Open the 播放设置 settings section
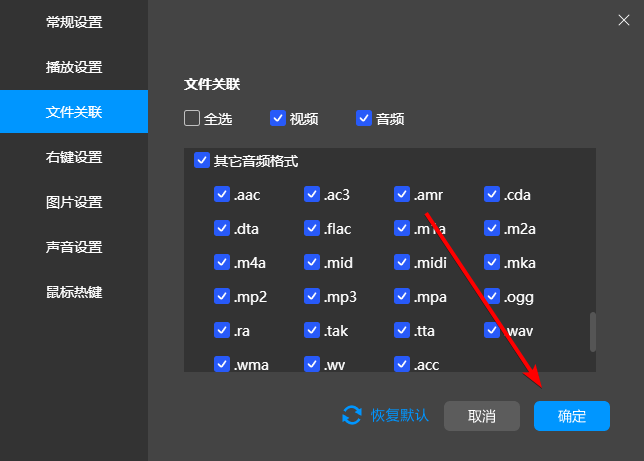 coord(74,67)
